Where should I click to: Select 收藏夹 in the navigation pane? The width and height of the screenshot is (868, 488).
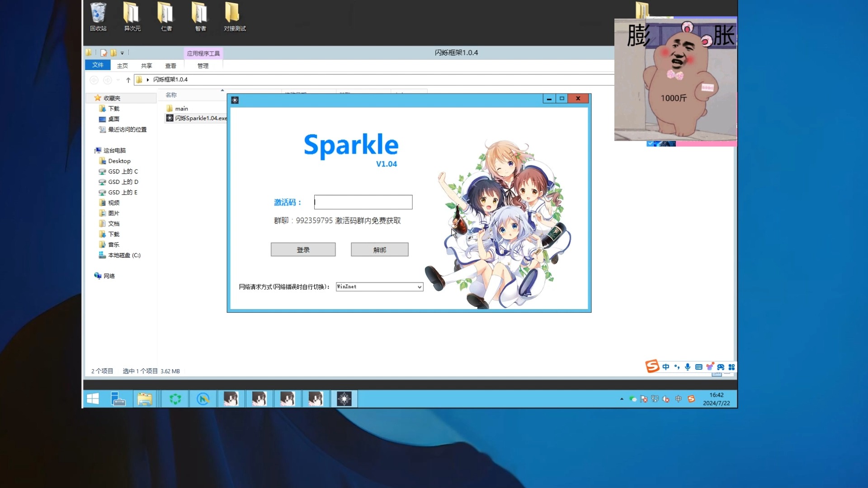[112, 98]
